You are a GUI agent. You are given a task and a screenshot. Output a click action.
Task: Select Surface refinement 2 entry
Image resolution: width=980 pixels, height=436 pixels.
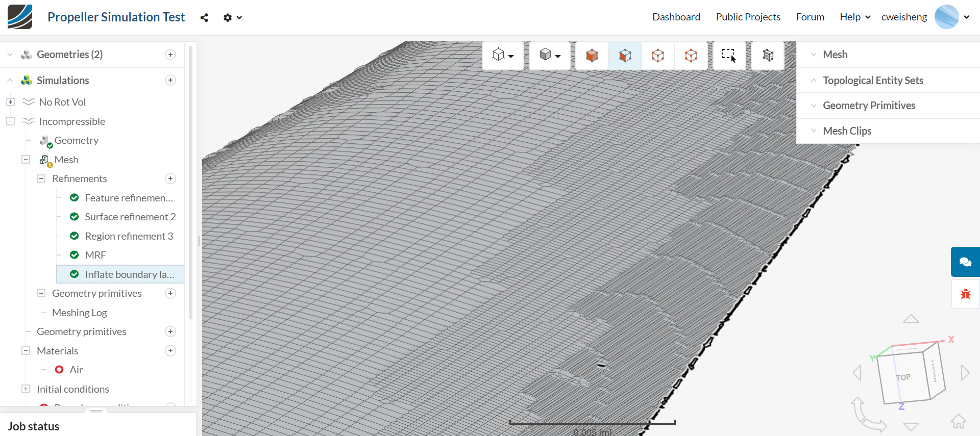(x=130, y=217)
